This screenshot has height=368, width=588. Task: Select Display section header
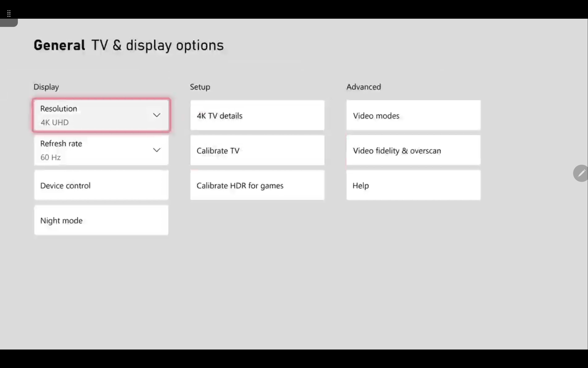pyautogui.click(x=46, y=87)
